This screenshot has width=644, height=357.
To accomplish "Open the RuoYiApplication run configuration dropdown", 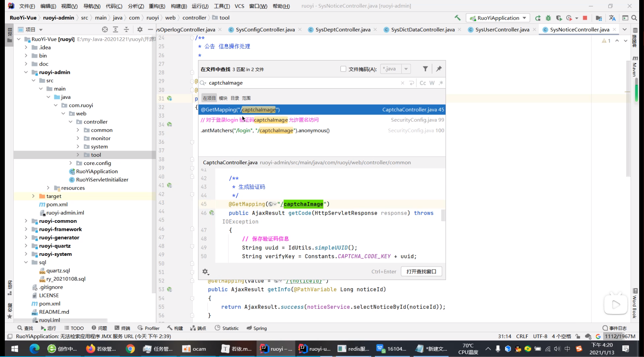I will click(x=524, y=18).
